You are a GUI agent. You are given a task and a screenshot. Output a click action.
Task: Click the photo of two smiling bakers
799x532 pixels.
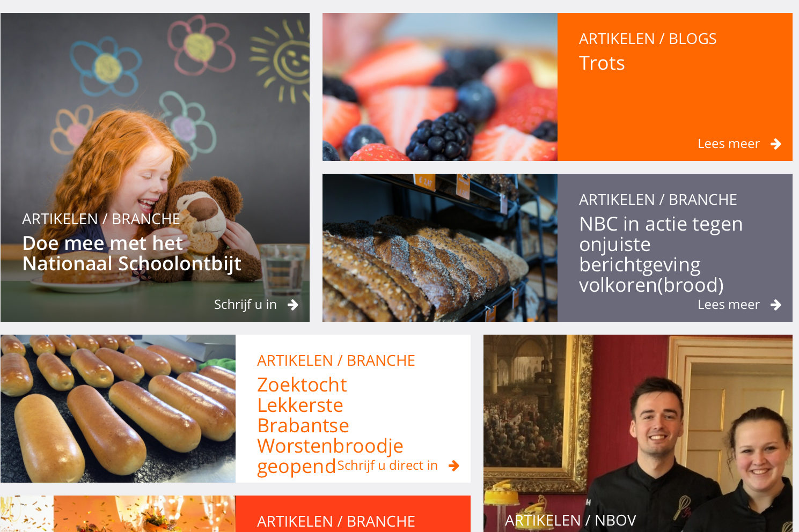coord(638,433)
